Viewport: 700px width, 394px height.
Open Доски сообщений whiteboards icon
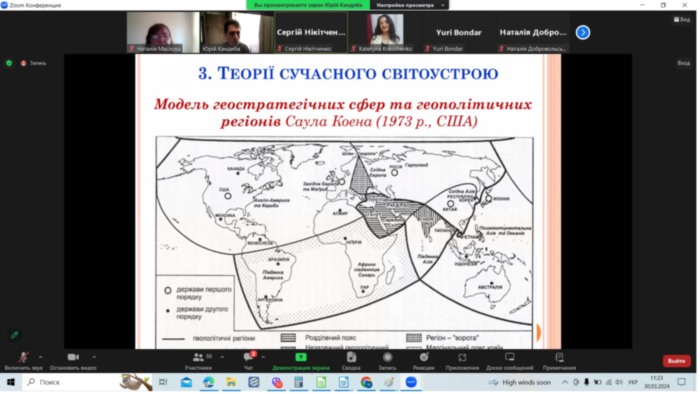[x=509, y=361]
